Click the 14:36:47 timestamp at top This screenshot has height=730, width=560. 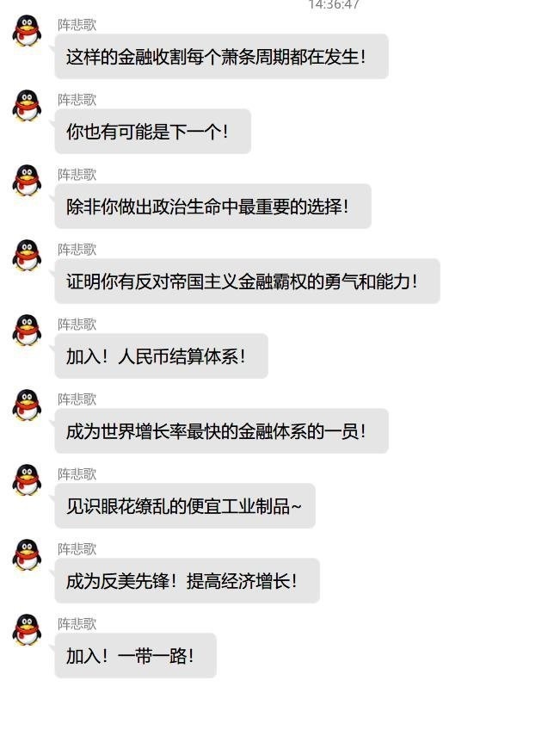(x=334, y=4)
